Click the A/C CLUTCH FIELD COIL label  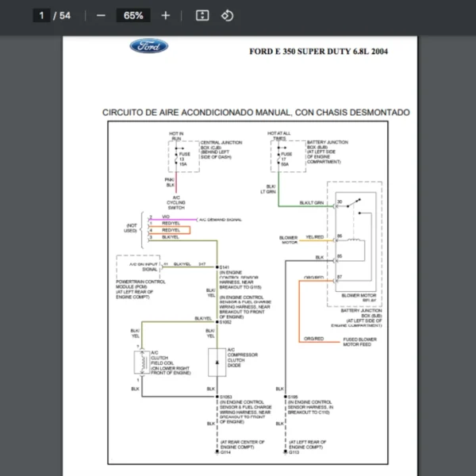171,363
